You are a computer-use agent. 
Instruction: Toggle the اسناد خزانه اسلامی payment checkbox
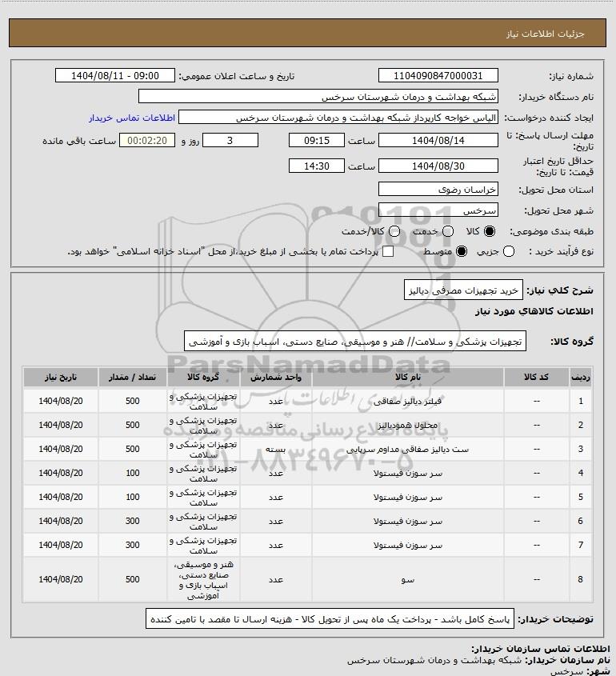coord(388,251)
